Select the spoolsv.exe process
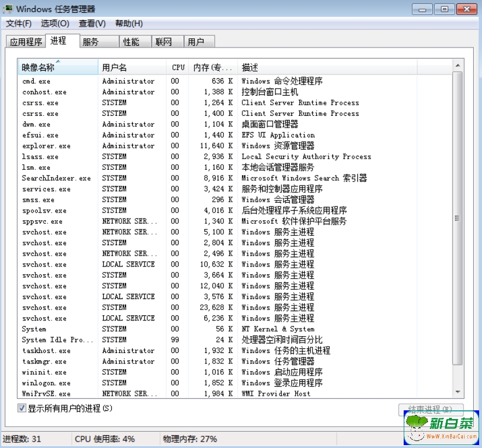The width and height of the screenshot is (482, 448). tap(235, 210)
